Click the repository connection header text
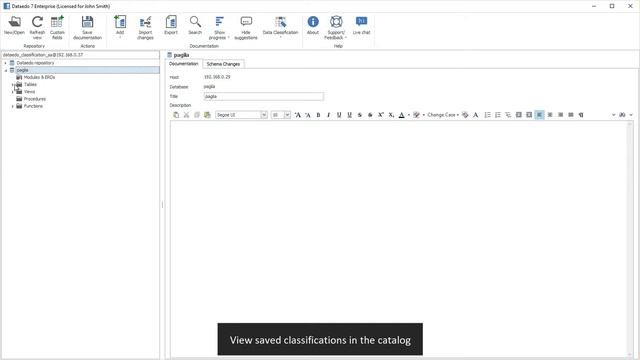This screenshot has height=360, width=640. click(43, 55)
